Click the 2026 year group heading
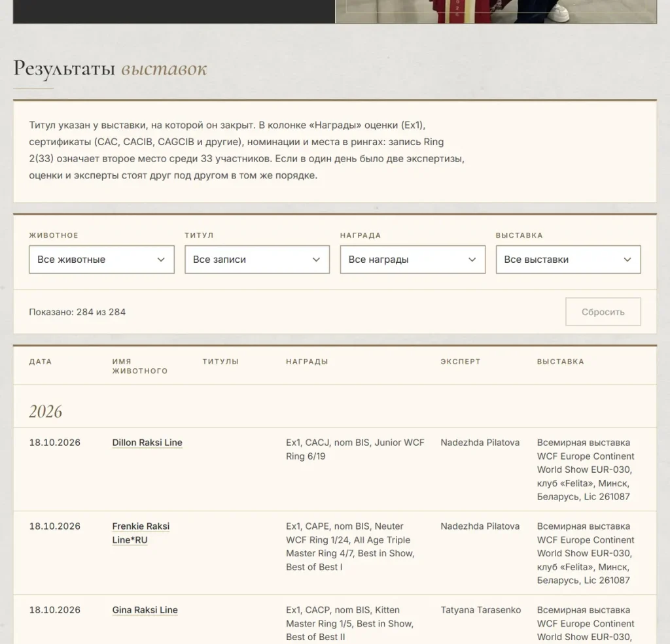Image resolution: width=670 pixels, height=644 pixels. tap(46, 411)
